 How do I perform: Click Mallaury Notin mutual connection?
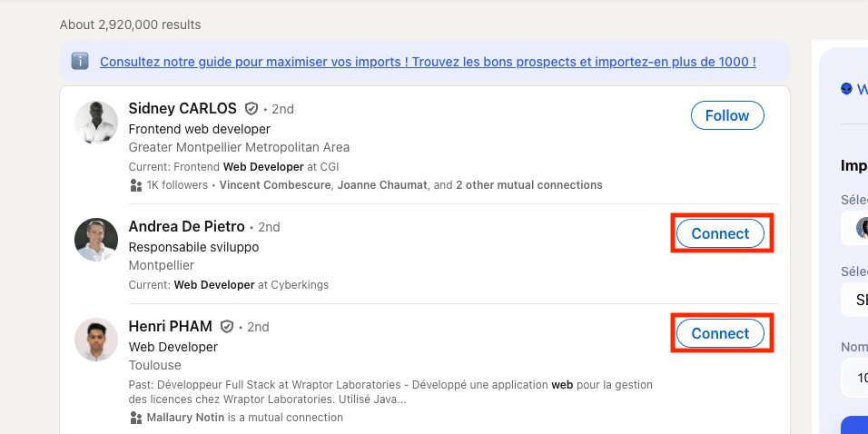click(x=185, y=418)
